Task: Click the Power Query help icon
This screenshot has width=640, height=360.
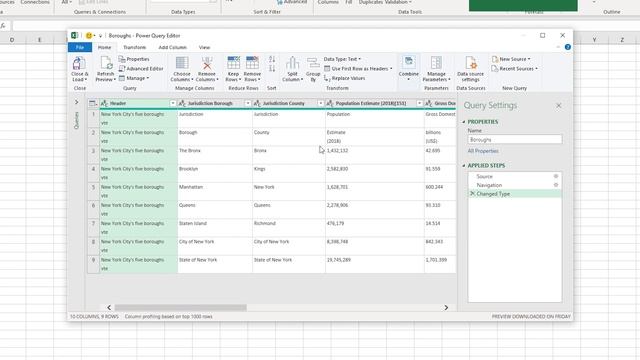Action: 567,47
